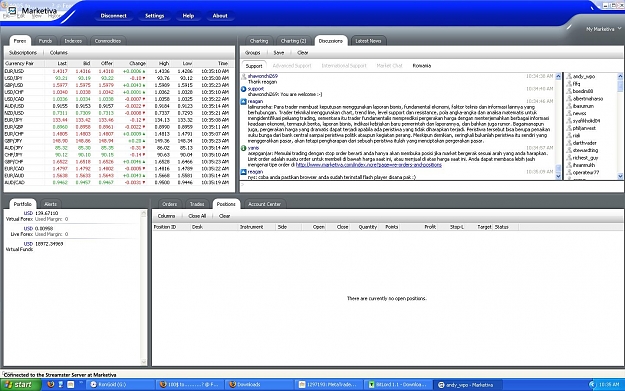Viewport: 625px width, 391px height.
Task: Switch to the Commodities tab
Action: coord(108,41)
